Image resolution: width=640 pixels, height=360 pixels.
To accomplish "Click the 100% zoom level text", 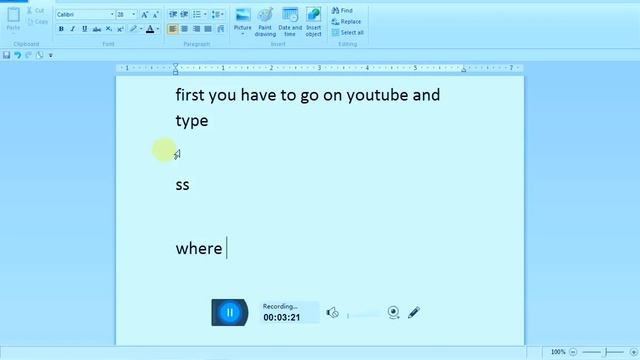I will click(x=558, y=352).
